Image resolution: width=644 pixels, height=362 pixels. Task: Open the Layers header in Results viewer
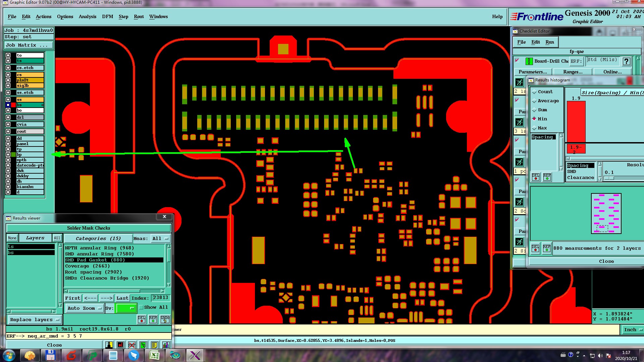35,238
